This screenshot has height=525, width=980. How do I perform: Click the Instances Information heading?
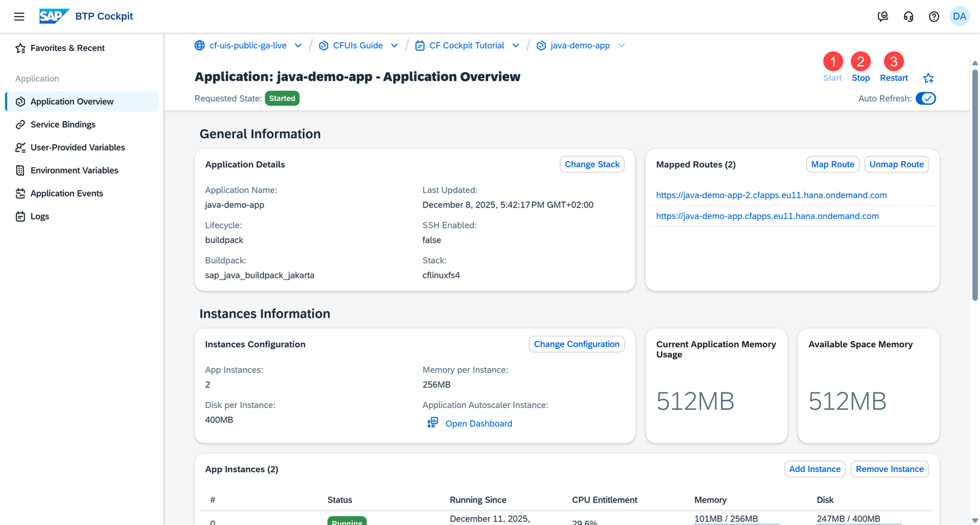coord(265,314)
